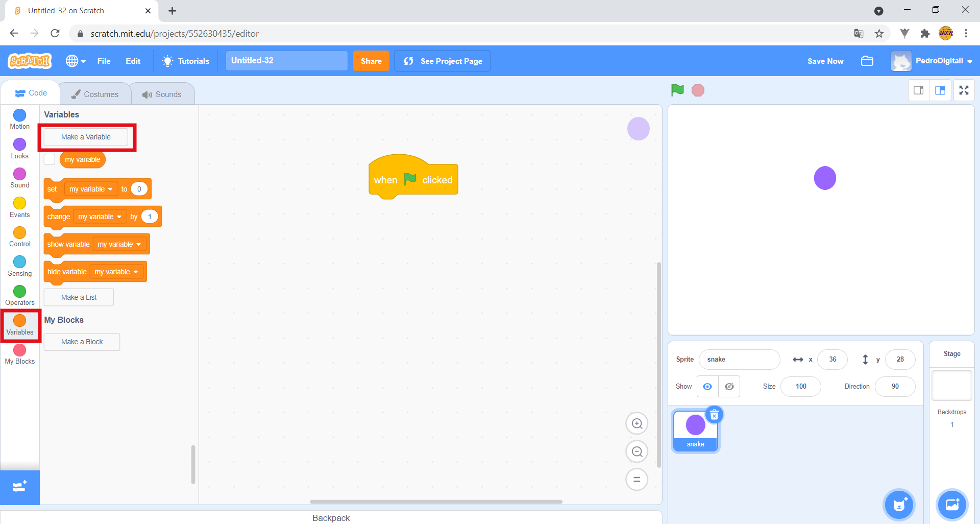
Task: Switch to small stage layout
Action: pos(919,90)
